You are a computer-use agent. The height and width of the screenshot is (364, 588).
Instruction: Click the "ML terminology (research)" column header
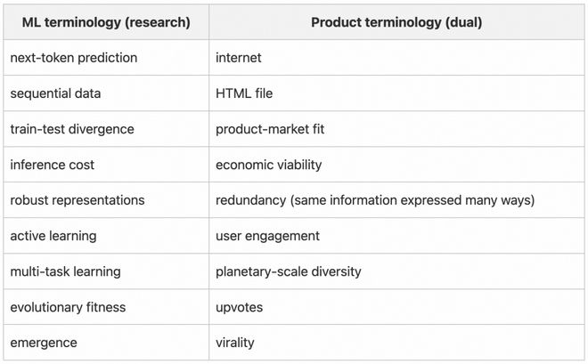click(x=106, y=22)
